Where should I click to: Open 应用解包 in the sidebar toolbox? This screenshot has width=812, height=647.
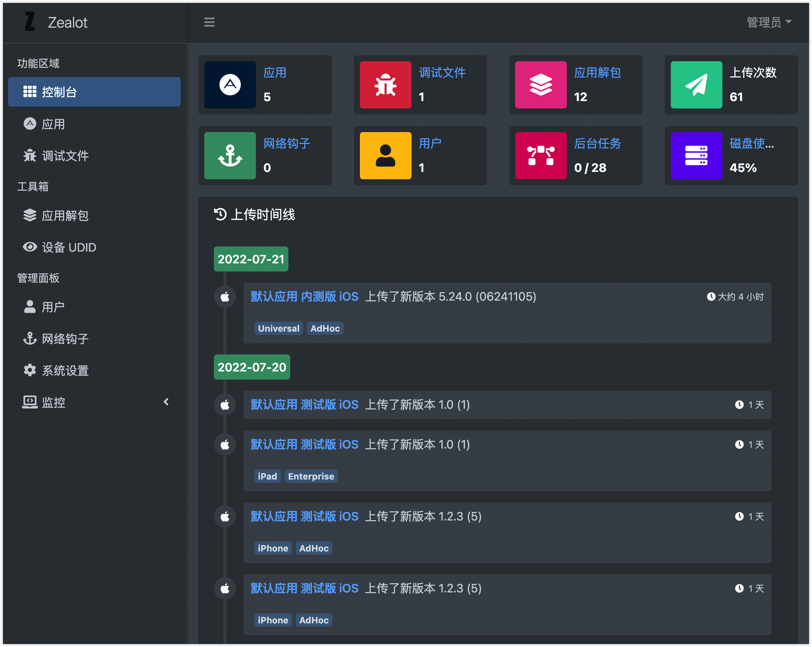coord(94,215)
